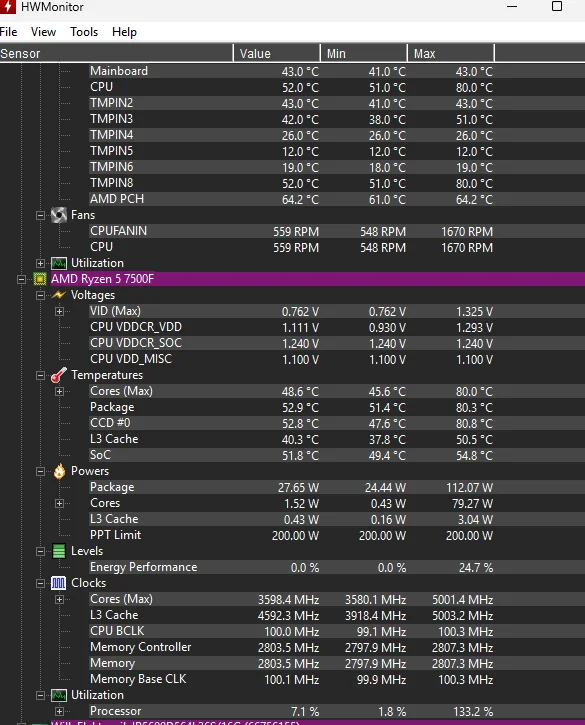Expand the Cores power row
Viewport: 585px width, 725px height.
click(x=60, y=504)
